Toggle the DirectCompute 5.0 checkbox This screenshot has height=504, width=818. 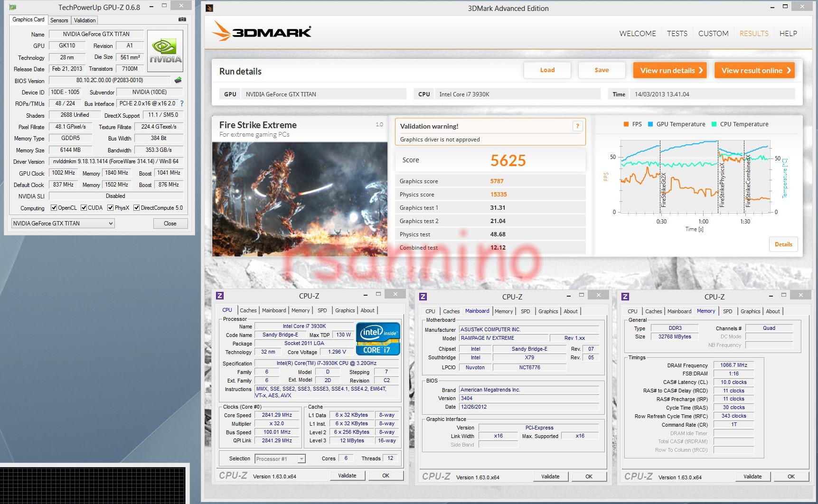136,208
